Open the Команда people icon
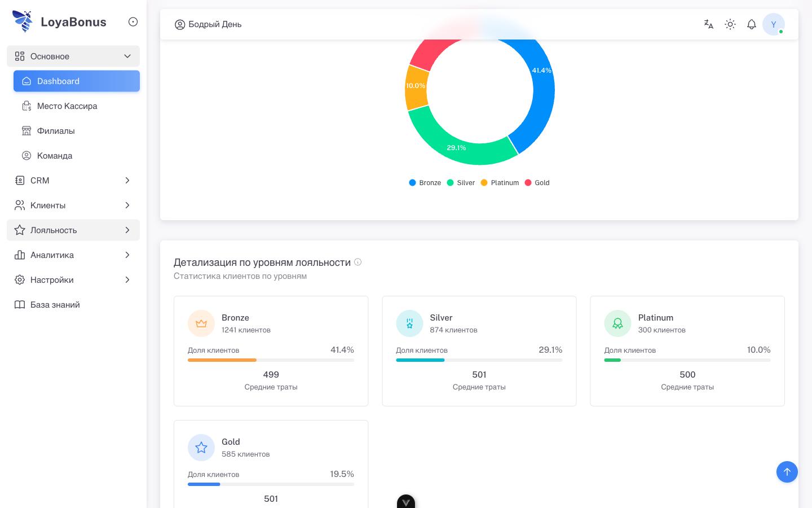The image size is (812, 508). coord(26,155)
